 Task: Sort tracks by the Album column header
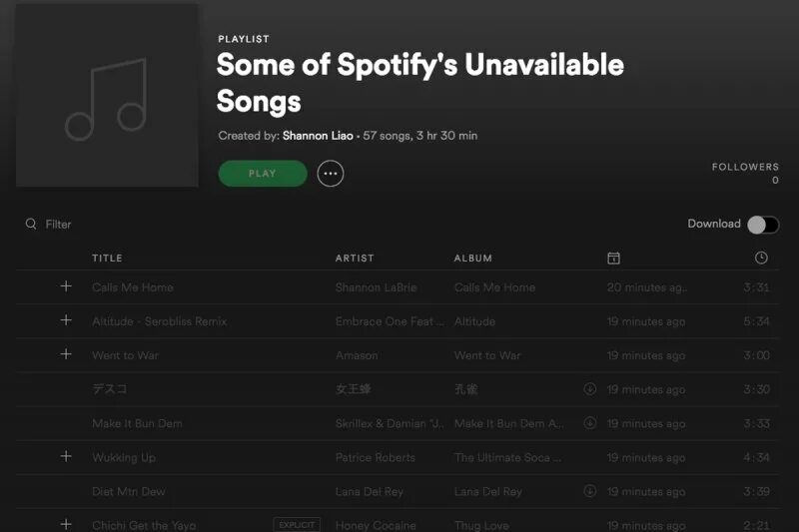click(x=472, y=259)
